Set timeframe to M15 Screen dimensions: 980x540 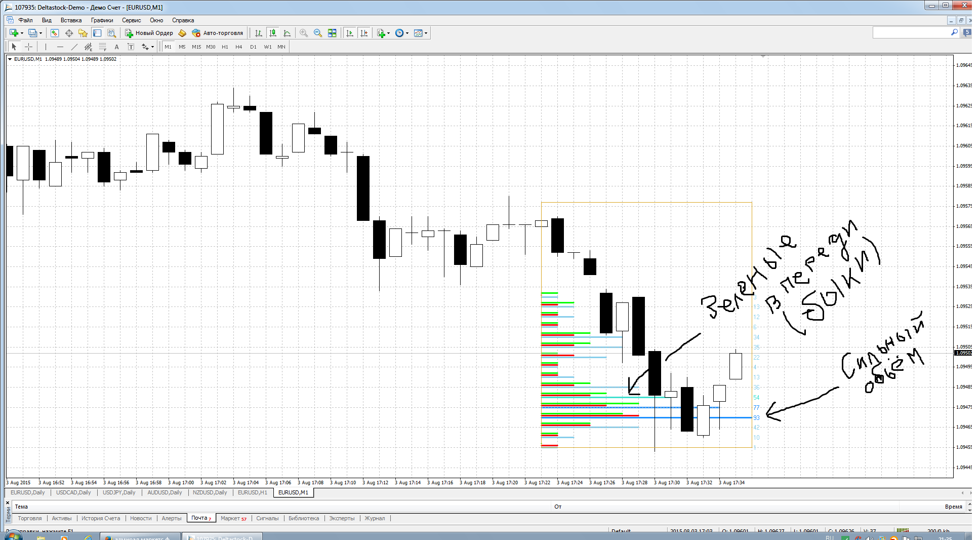pyautogui.click(x=196, y=47)
